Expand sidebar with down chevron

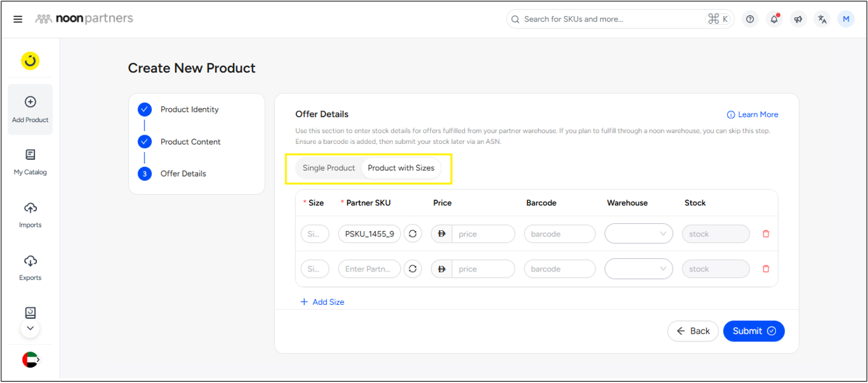pyautogui.click(x=30, y=328)
